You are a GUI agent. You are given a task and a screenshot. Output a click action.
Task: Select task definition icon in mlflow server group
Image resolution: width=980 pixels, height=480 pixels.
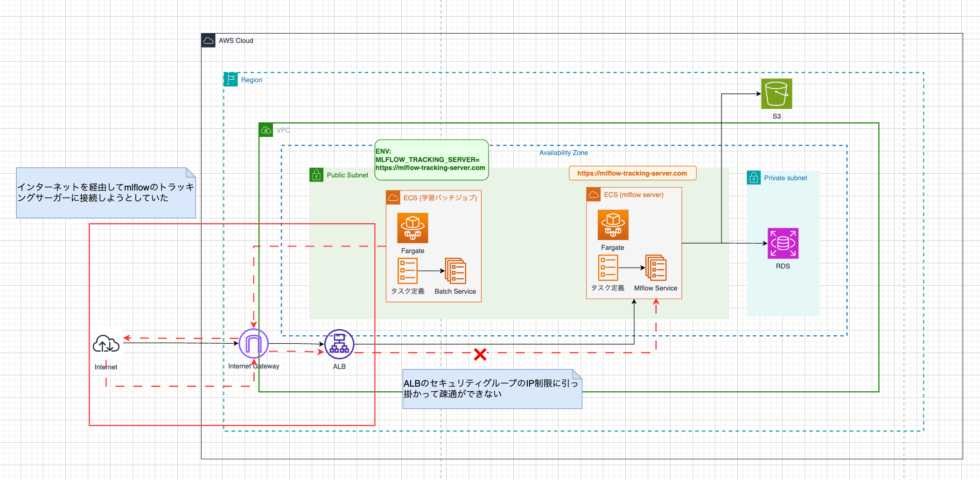coord(608,268)
